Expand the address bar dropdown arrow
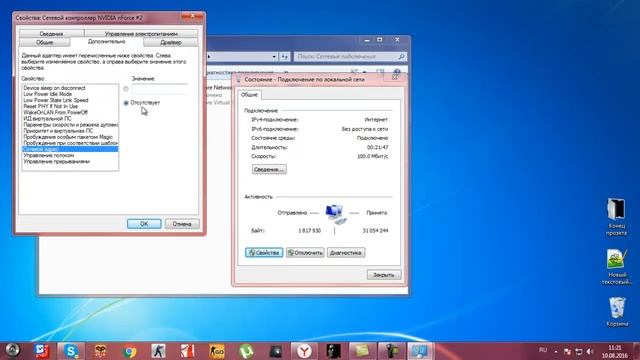 [x=274, y=56]
